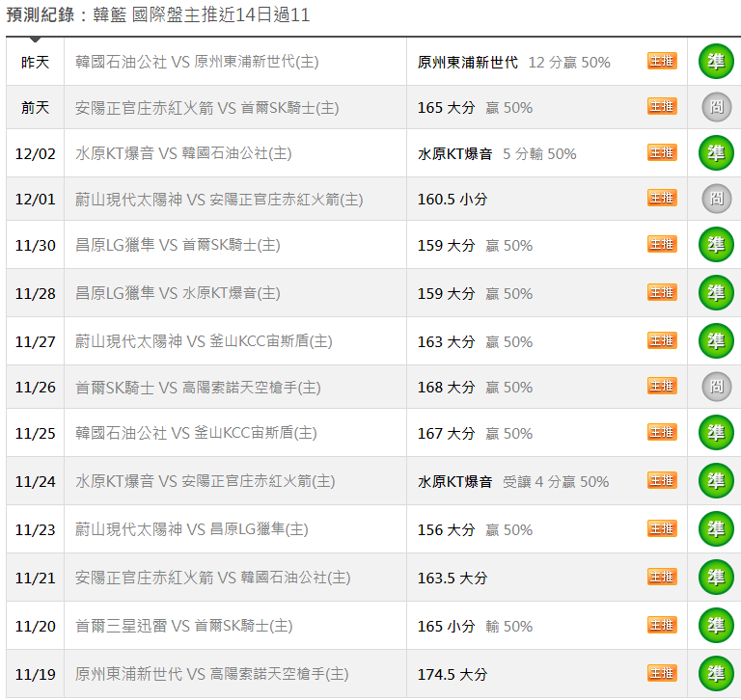Click the orange 主推 badge in the 11/30 row
741x700 pixels.
tap(662, 244)
